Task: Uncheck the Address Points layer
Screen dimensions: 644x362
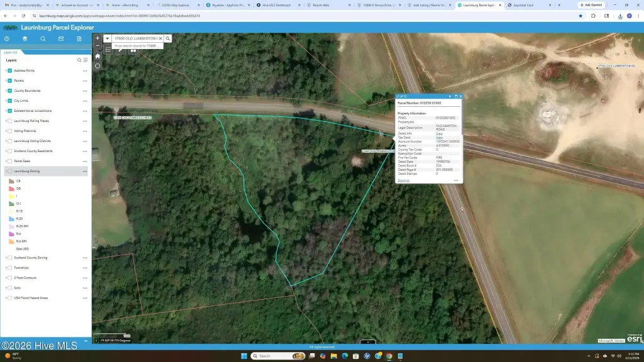Action: 10,70
